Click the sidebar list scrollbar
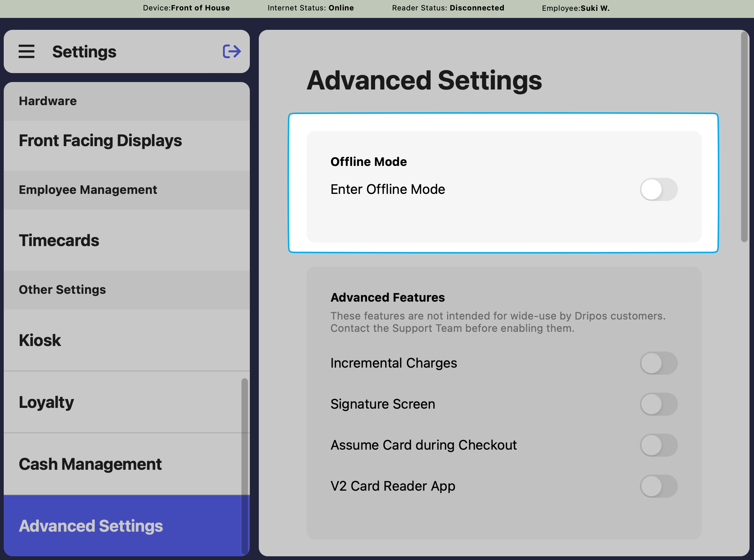Image resolution: width=754 pixels, height=560 pixels. pyautogui.click(x=245, y=466)
